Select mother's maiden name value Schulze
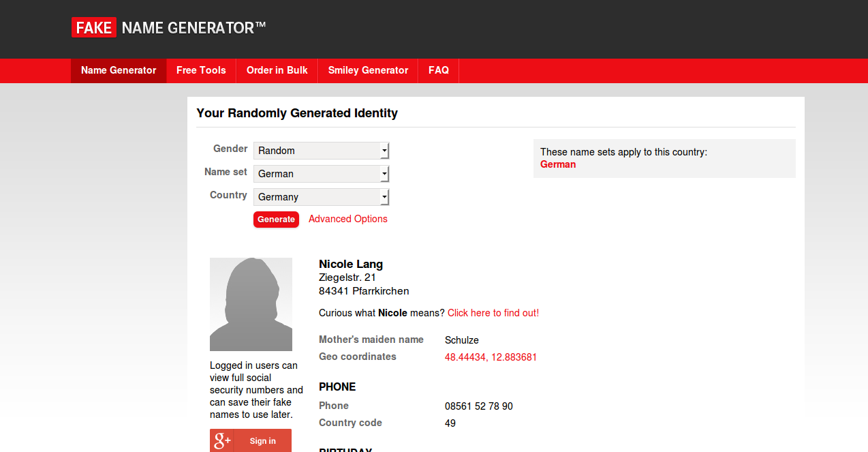The width and height of the screenshot is (868, 452). coord(462,340)
